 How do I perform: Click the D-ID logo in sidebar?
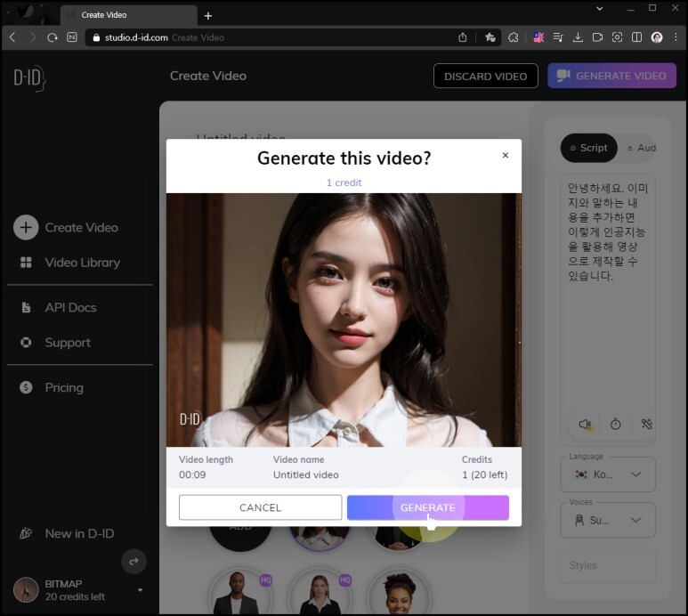(x=29, y=78)
